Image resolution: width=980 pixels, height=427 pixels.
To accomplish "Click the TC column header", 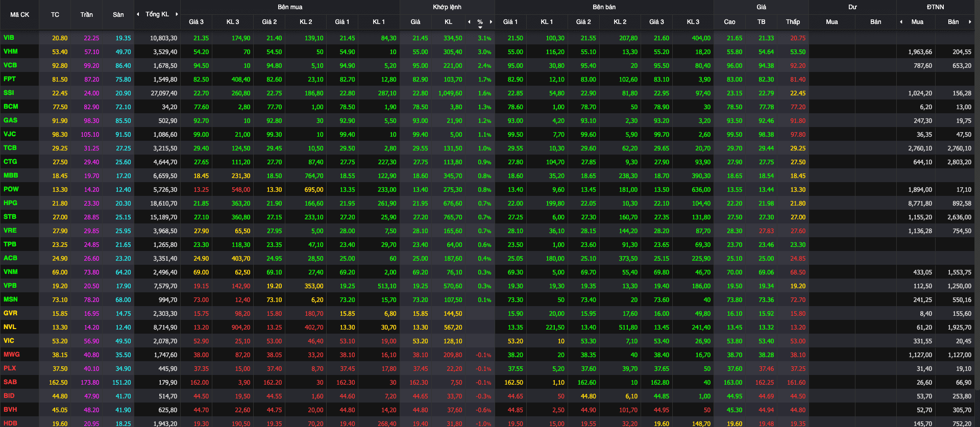I will point(55,15).
